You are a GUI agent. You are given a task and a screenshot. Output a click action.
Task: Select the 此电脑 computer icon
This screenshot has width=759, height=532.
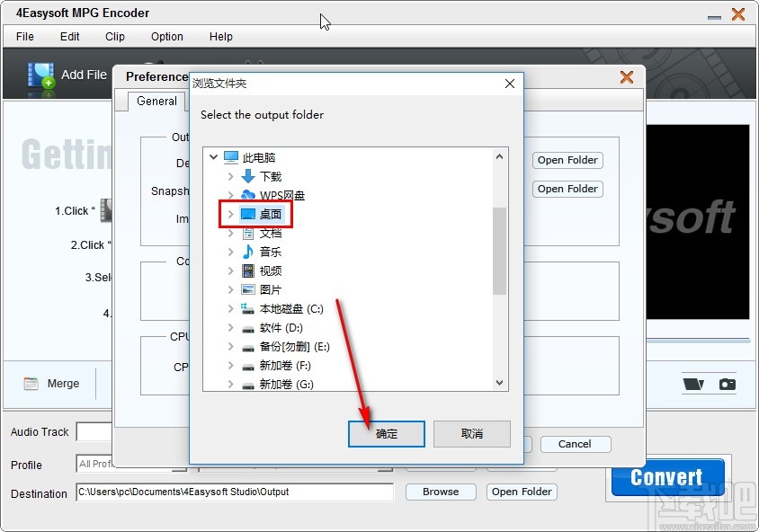(x=231, y=157)
